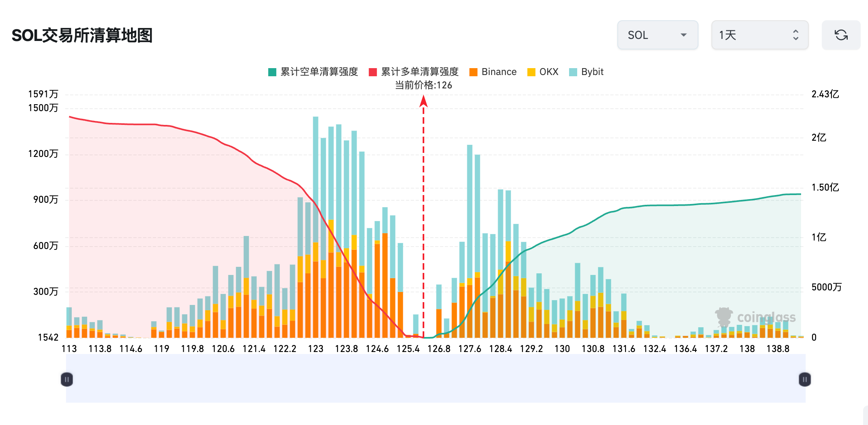Click the left slider handle icon

[x=66, y=379]
